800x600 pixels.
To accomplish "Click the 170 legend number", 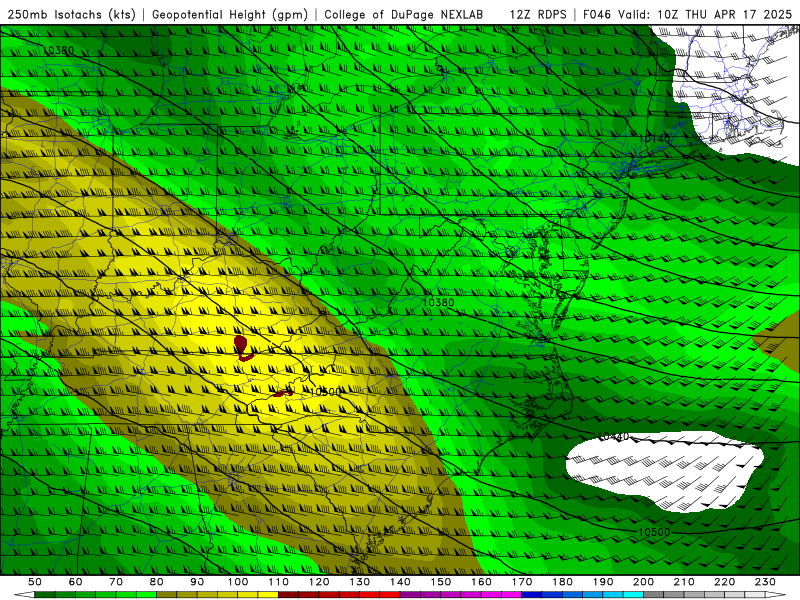I will point(522,582).
